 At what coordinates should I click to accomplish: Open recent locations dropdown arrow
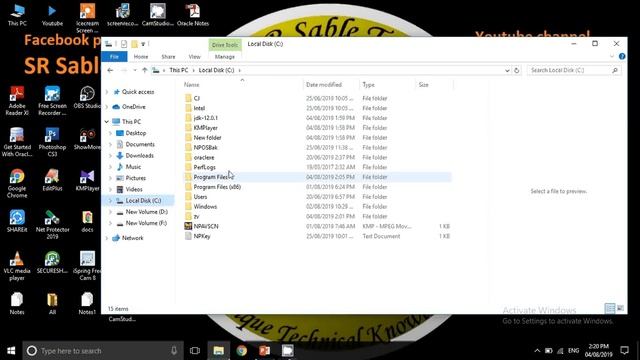tap(135, 70)
